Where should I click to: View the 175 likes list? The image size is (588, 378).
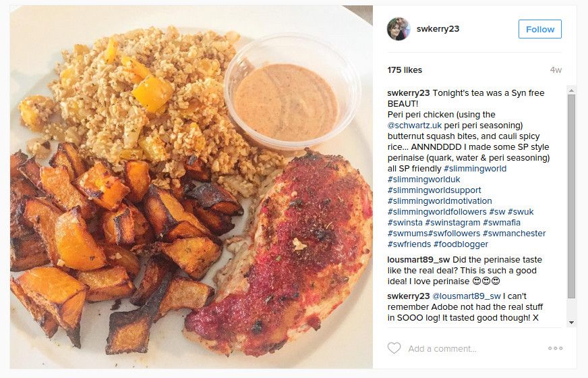pos(405,70)
